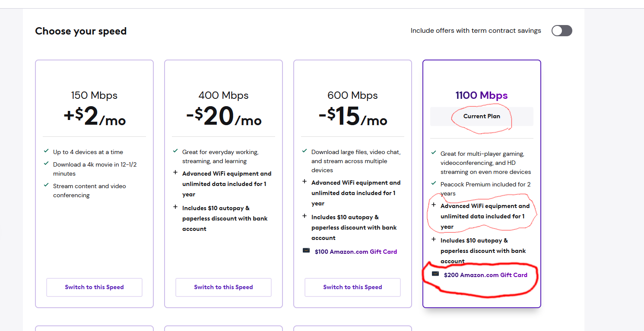Viewport: 644px width, 331px height.
Task: Open the $200 Amazon.com Gift Card link
Action: tap(485, 275)
